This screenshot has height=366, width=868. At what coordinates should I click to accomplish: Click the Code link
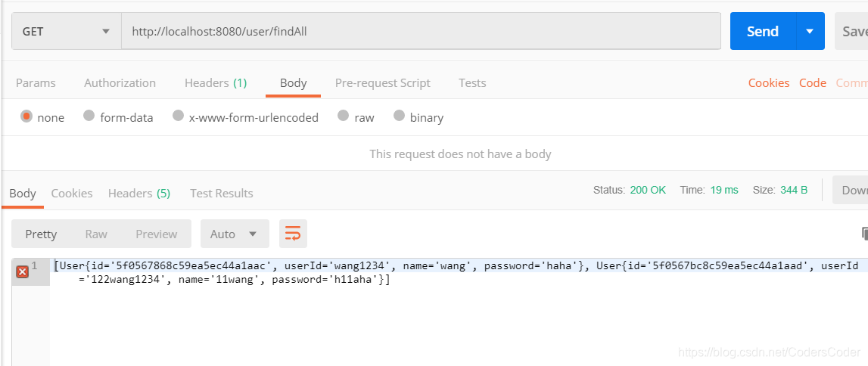813,83
